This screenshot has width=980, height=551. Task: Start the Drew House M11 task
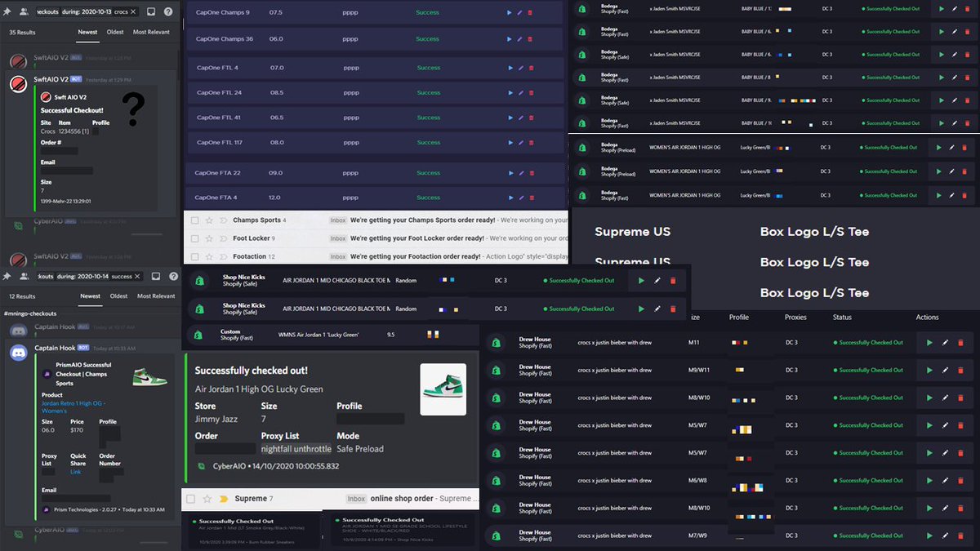point(929,343)
